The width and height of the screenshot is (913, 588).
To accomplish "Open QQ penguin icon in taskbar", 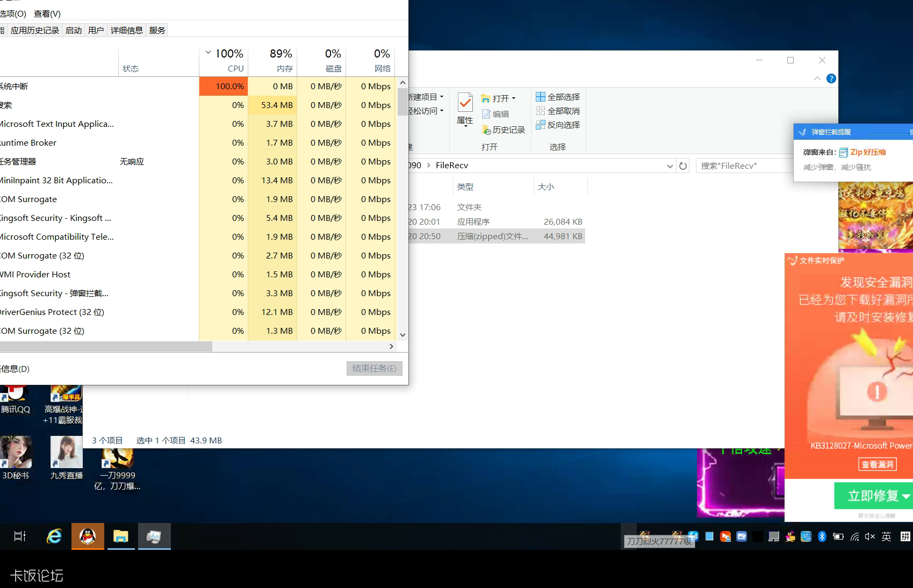I will [88, 536].
